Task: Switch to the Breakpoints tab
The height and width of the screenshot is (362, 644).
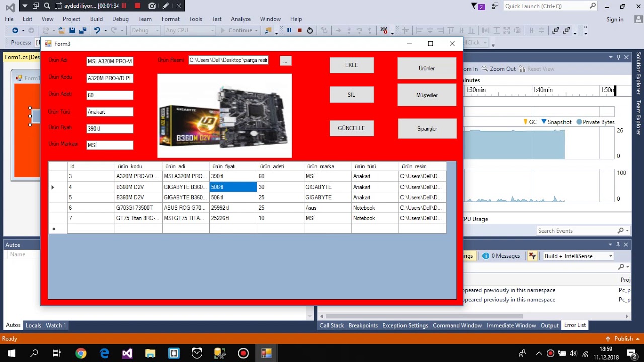Action: pos(363,325)
